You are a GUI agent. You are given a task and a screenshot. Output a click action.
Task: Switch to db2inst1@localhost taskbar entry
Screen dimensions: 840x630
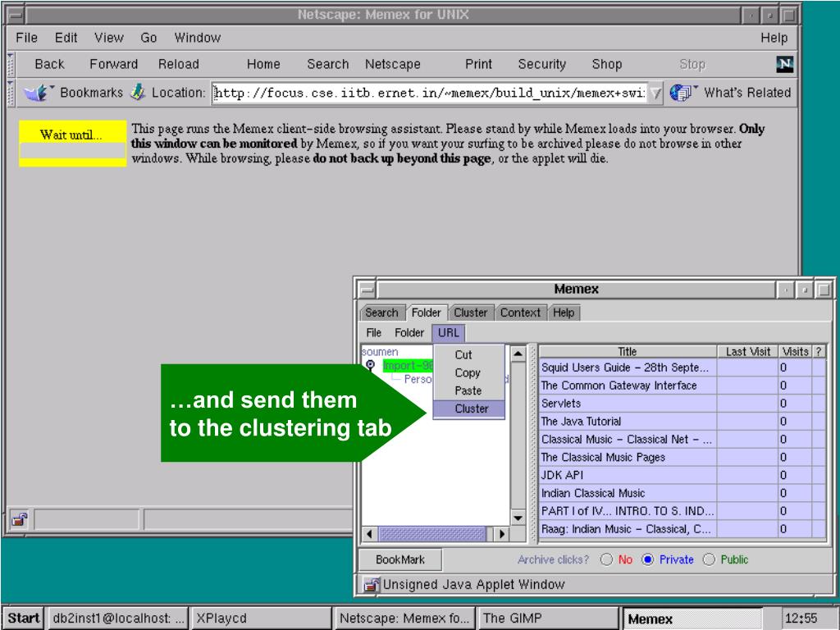pos(118,619)
